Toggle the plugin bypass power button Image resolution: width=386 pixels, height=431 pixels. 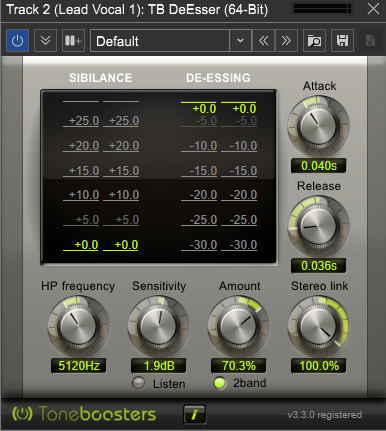[x=17, y=41]
